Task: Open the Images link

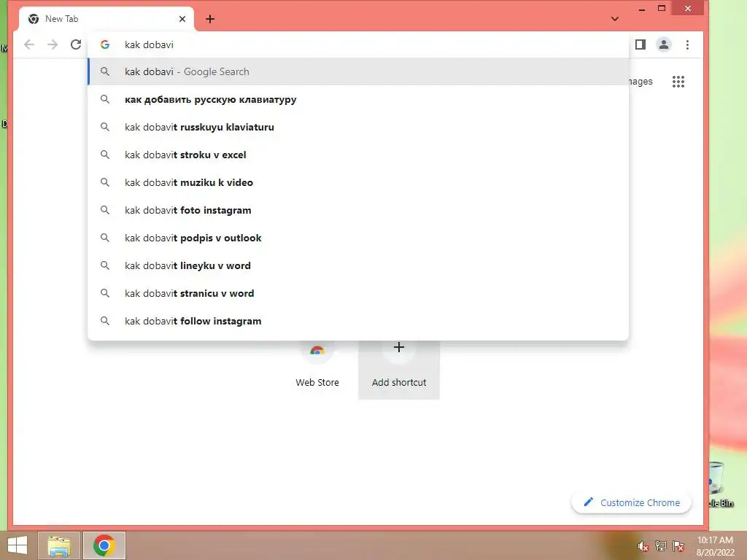Action: [640, 82]
